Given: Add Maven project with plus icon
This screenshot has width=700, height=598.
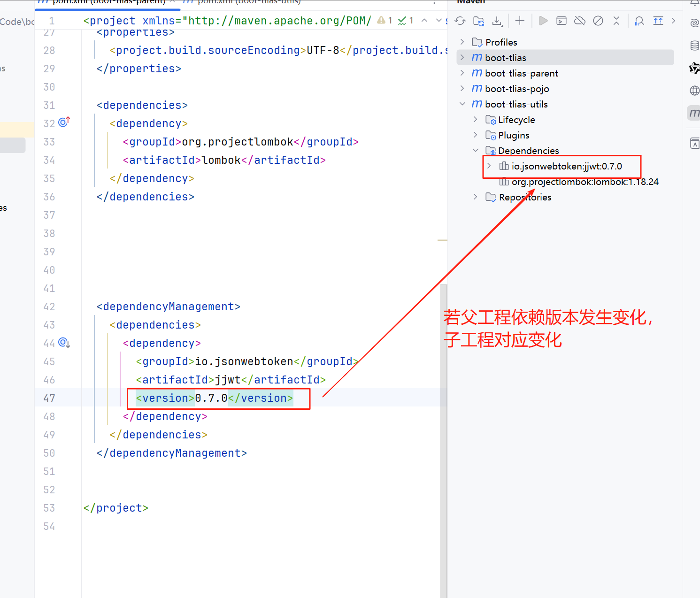Looking at the screenshot, I should pyautogui.click(x=520, y=21).
